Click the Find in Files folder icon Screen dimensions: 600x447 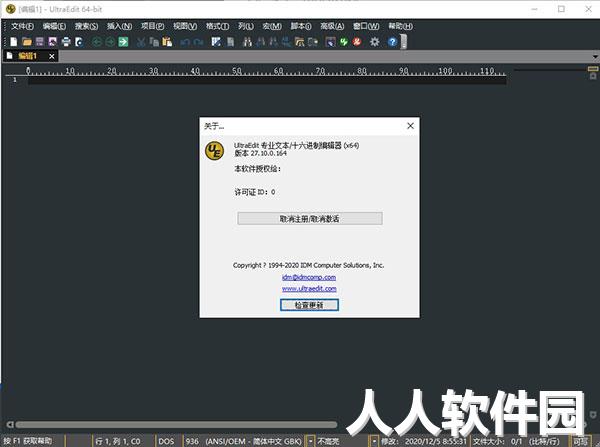click(300, 42)
